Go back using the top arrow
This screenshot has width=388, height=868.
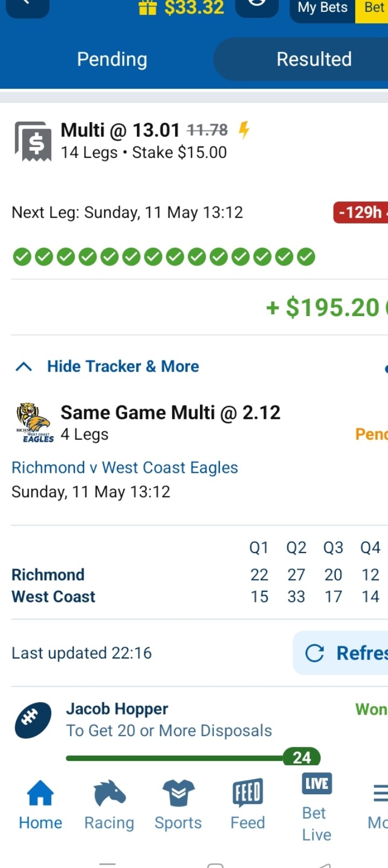pos(28,6)
